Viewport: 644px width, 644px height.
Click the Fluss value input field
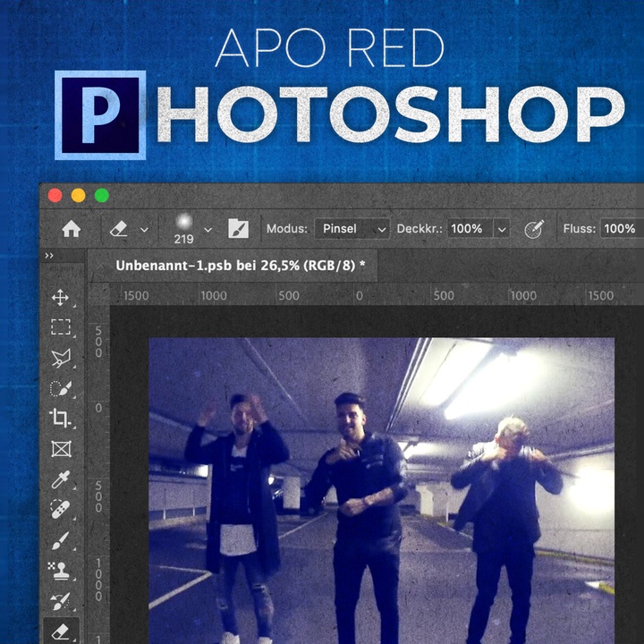(x=620, y=229)
